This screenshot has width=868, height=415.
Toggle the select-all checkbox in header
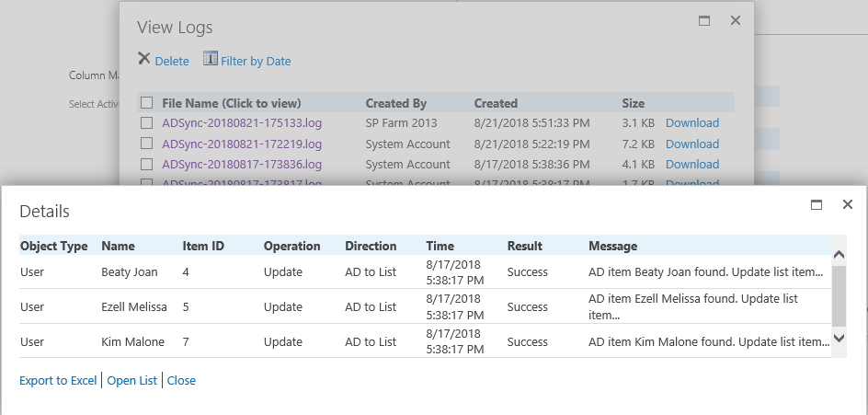coord(146,103)
